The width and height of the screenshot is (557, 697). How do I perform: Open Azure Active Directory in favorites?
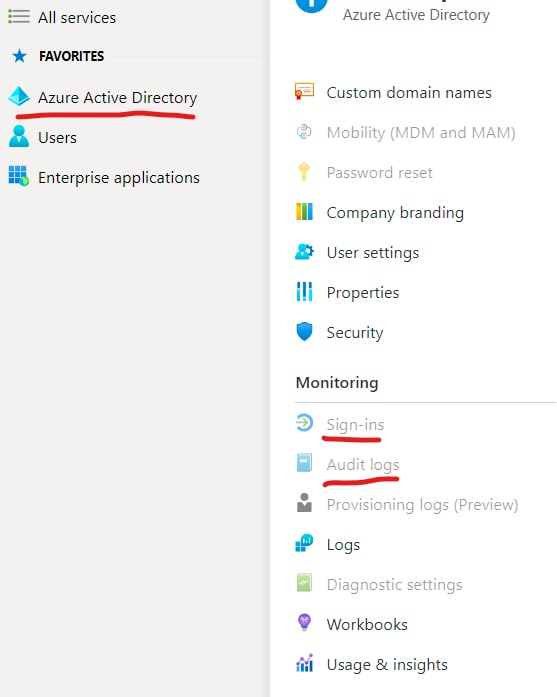pos(117,98)
